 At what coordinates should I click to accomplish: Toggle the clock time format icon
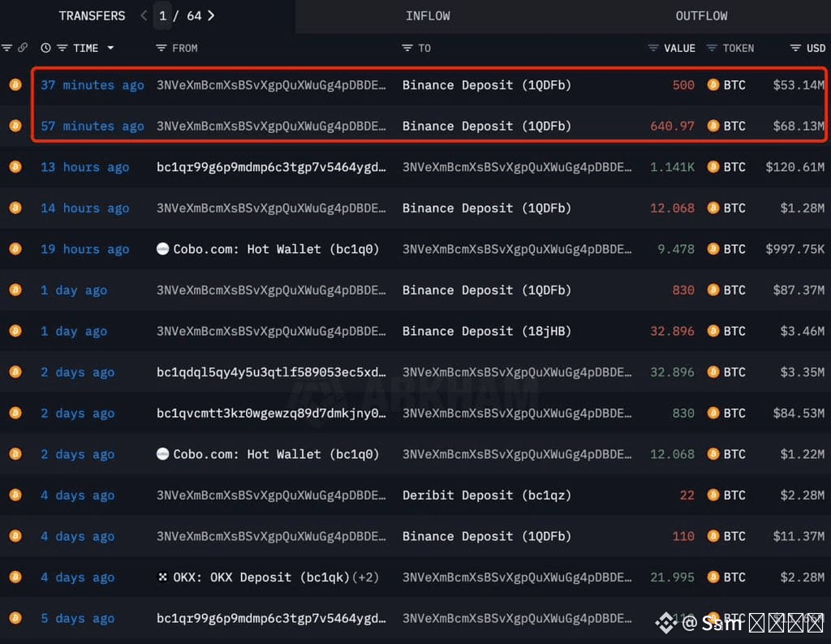pos(45,48)
